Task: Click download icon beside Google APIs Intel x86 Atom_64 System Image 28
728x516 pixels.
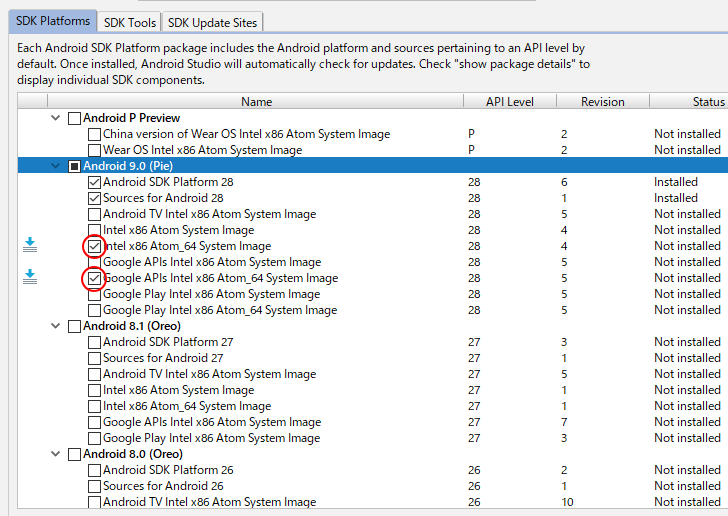Action: coord(30,276)
